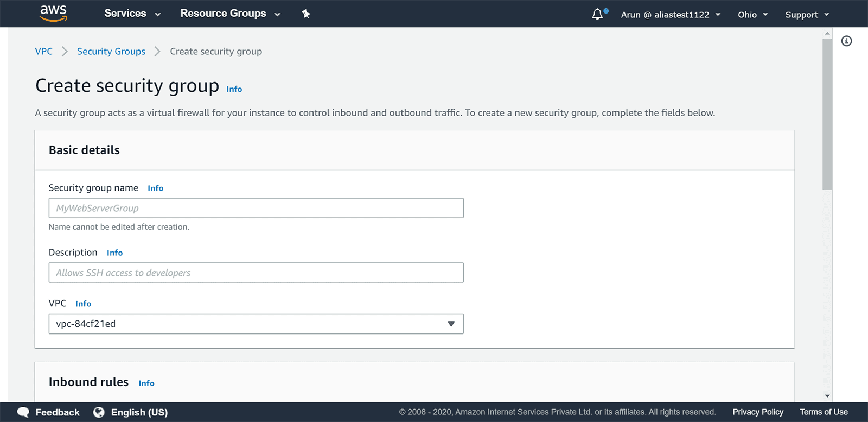
Task: Click the Feedback speech bubble icon
Action: (23, 412)
